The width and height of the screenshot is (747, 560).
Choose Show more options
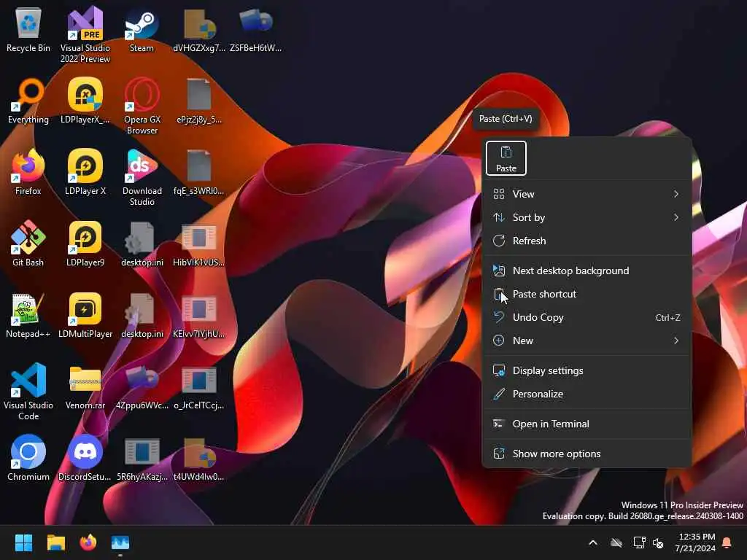point(587,454)
